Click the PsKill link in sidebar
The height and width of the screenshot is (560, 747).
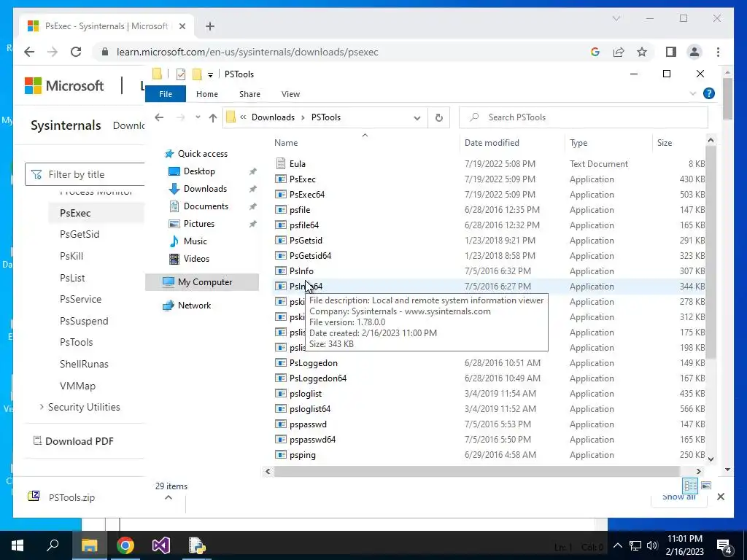(x=71, y=256)
